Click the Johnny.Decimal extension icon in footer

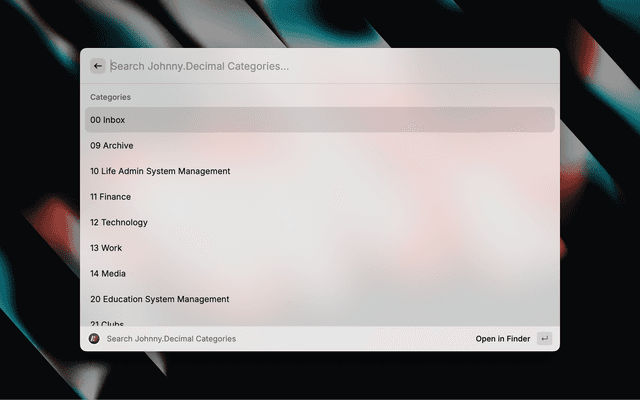[x=94, y=339]
